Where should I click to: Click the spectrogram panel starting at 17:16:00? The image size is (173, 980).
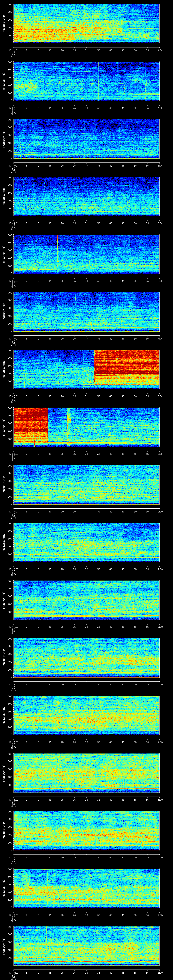(x=86, y=888)
